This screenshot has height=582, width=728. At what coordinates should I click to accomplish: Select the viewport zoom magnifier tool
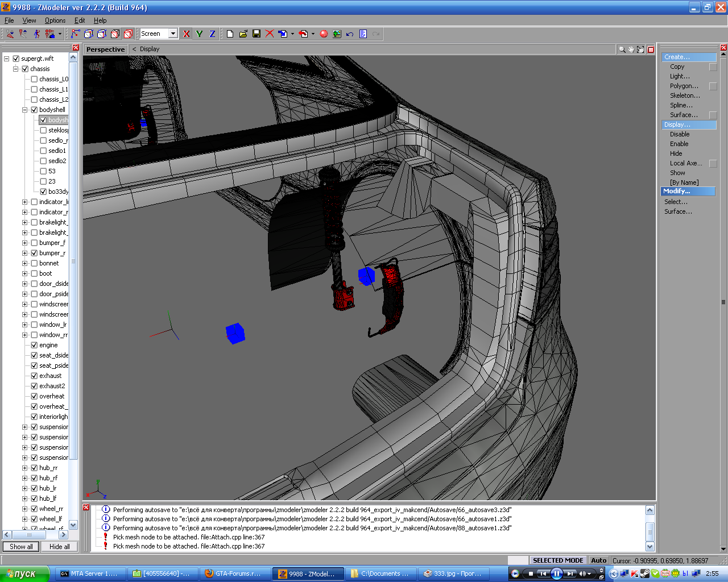pyautogui.click(x=622, y=49)
